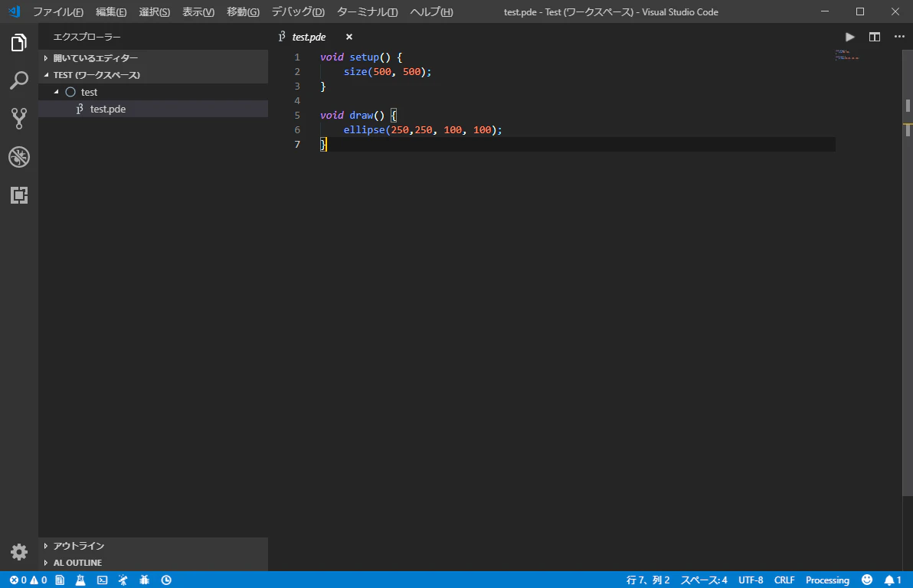Screen dimensions: 913x588
Task: Show errors and warnings count panel
Action: pos(28,580)
